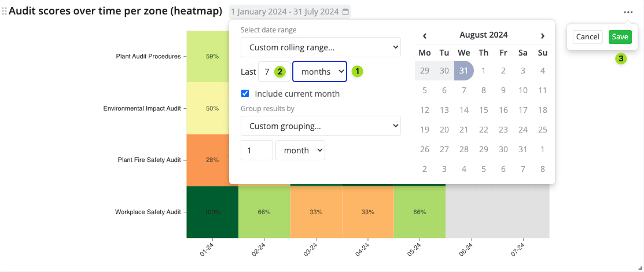Click the dark green 100% Workplace Safety cell

[x=212, y=212]
